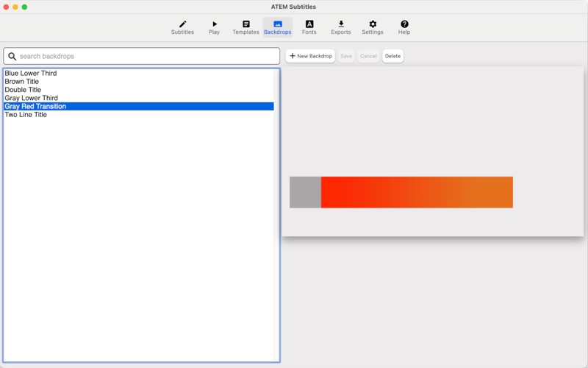Switch to the Templates tab

tap(245, 27)
